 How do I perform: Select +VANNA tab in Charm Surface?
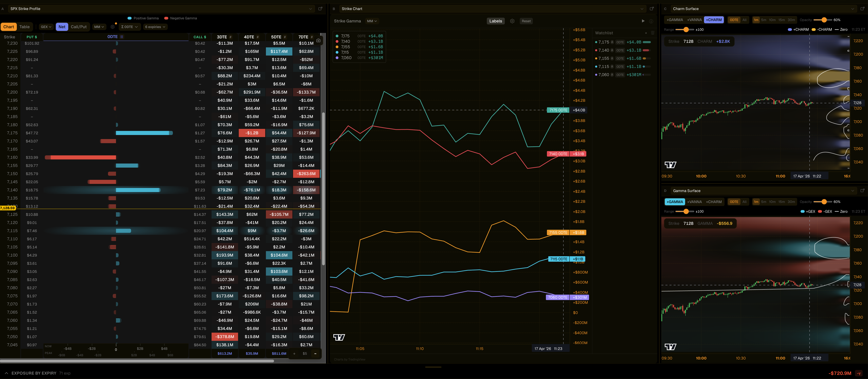coord(694,20)
